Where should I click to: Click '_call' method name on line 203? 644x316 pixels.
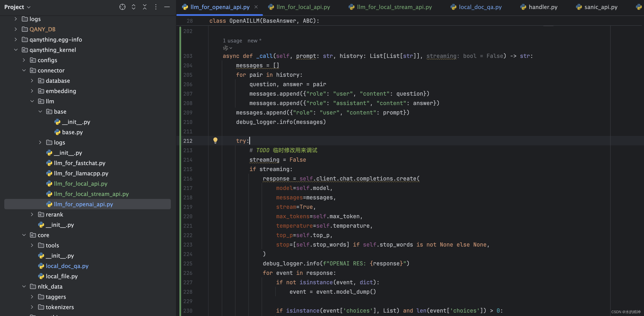[x=264, y=56]
